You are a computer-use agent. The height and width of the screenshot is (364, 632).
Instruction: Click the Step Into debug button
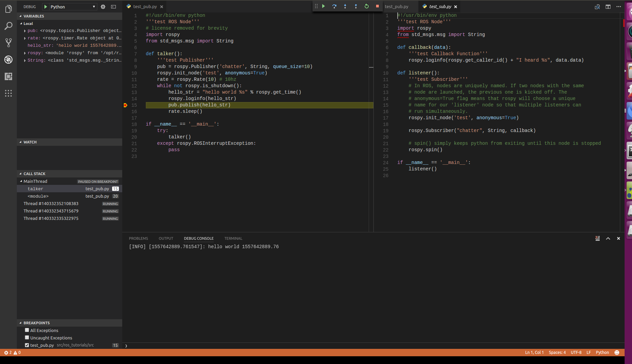(345, 6)
